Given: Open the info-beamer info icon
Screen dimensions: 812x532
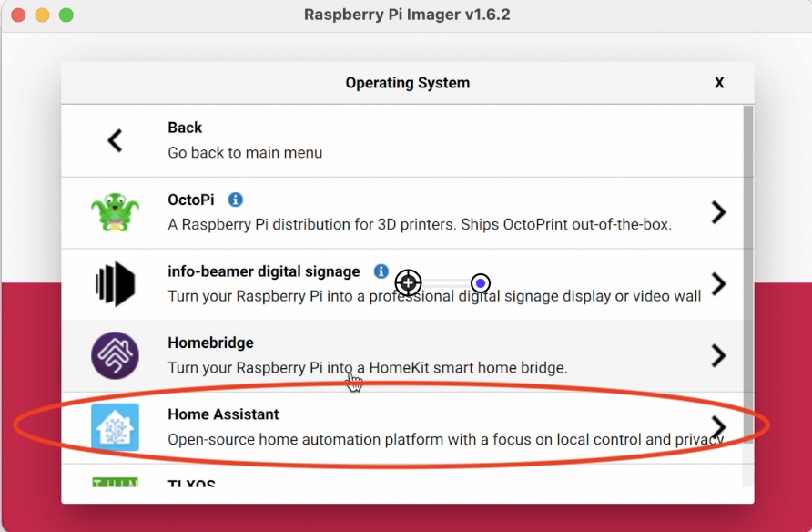Looking at the screenshot, I should click(x=381, y=271).
